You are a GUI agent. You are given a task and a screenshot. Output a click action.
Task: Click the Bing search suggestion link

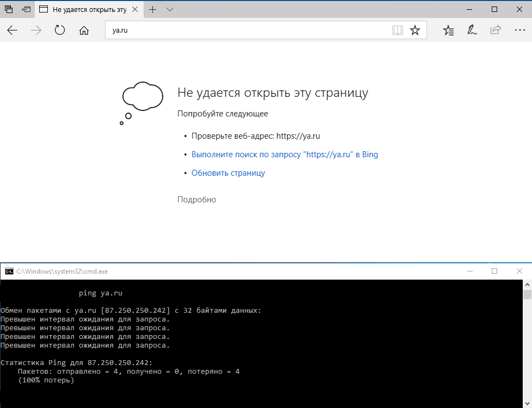[x=284, y=154]
